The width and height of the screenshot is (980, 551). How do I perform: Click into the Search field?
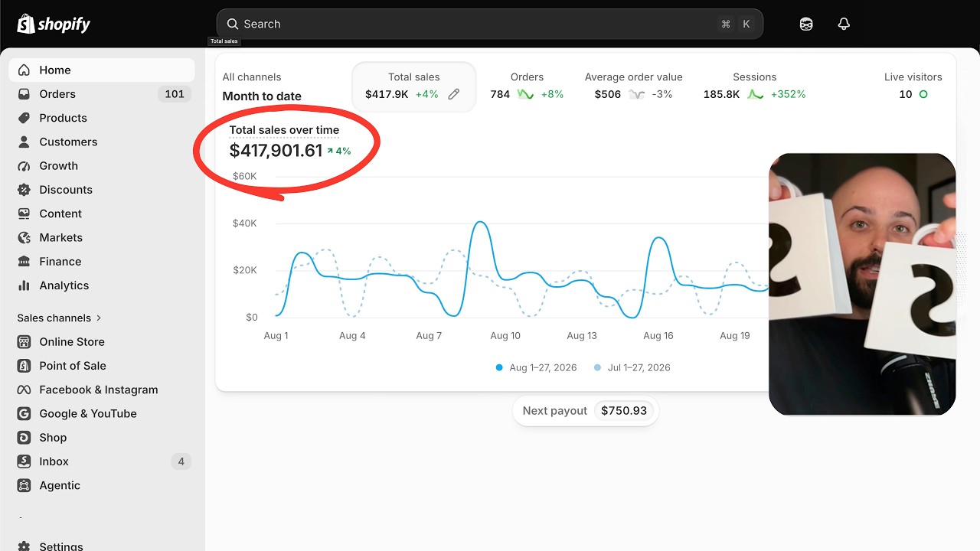[490, 24]
